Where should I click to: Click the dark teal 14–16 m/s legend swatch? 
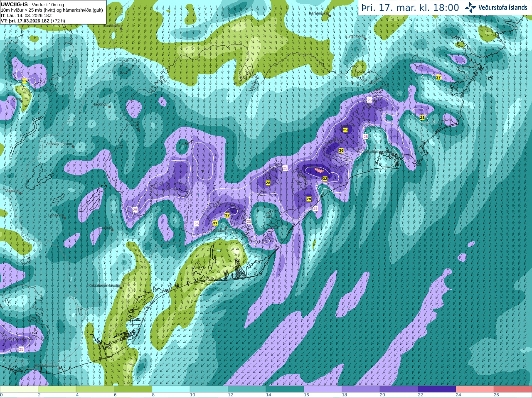(x=285, y=389)
